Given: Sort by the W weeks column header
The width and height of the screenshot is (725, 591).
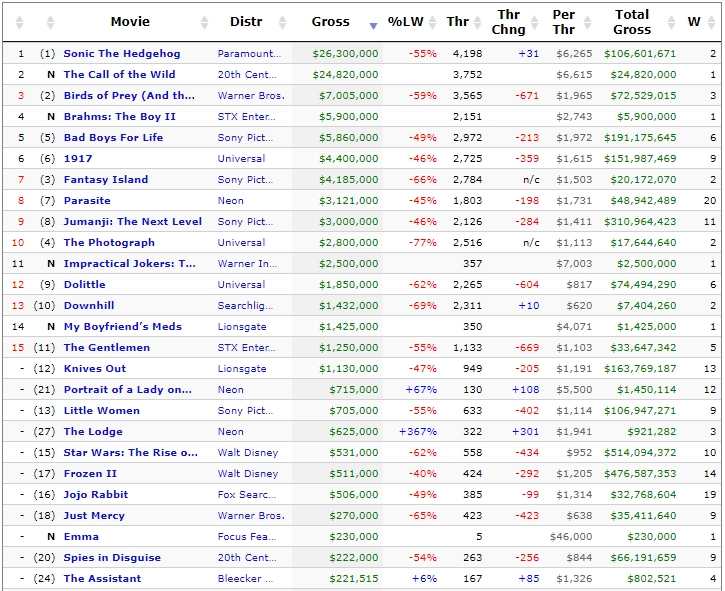Looking at the screenshot, I should pyautogui.click(x=694, y=22).
